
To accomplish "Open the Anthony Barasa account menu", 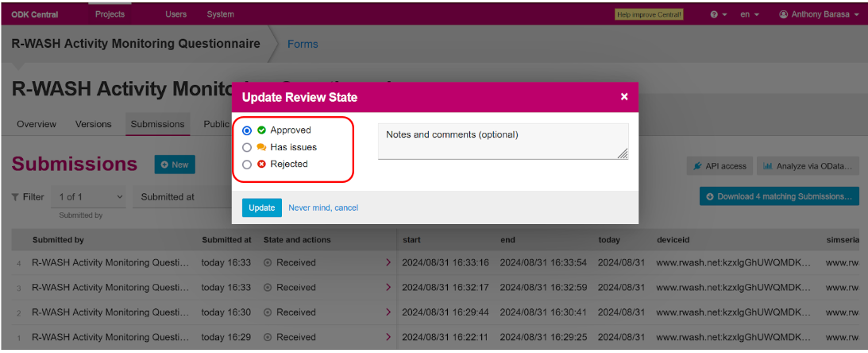I will (x=819, y=14).
